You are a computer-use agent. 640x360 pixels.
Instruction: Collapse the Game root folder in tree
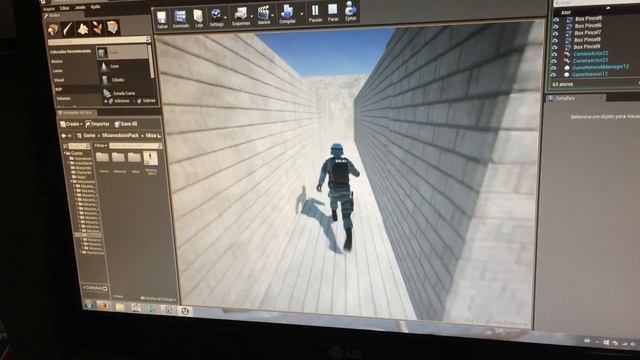point(66,153)
